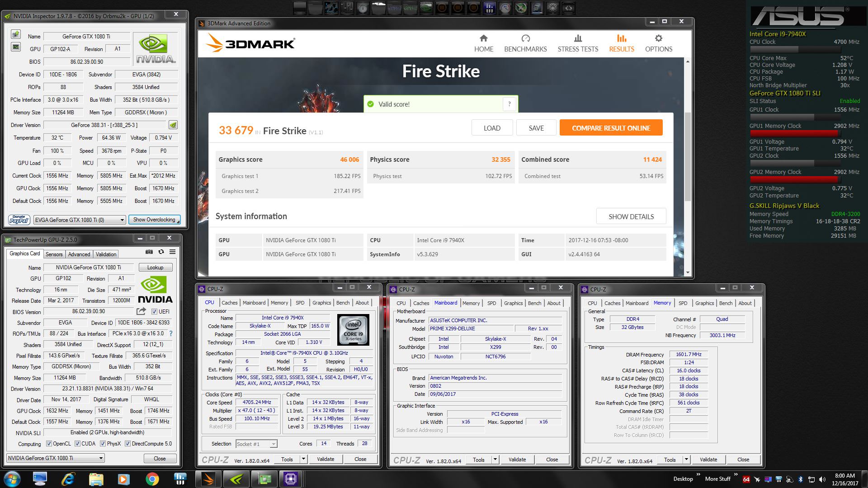
Task: Click Lookup button in GPU-Z
Action: (155, 267)
